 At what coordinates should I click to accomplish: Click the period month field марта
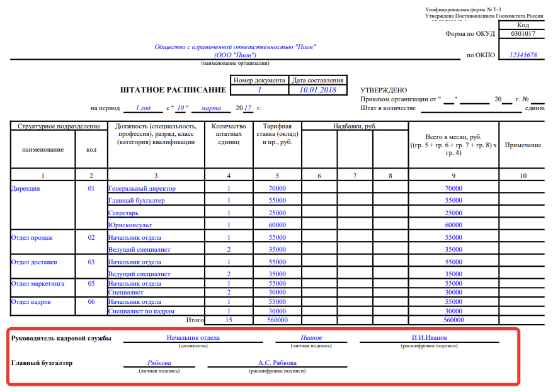pyautogui.click(x=211, y=108)
